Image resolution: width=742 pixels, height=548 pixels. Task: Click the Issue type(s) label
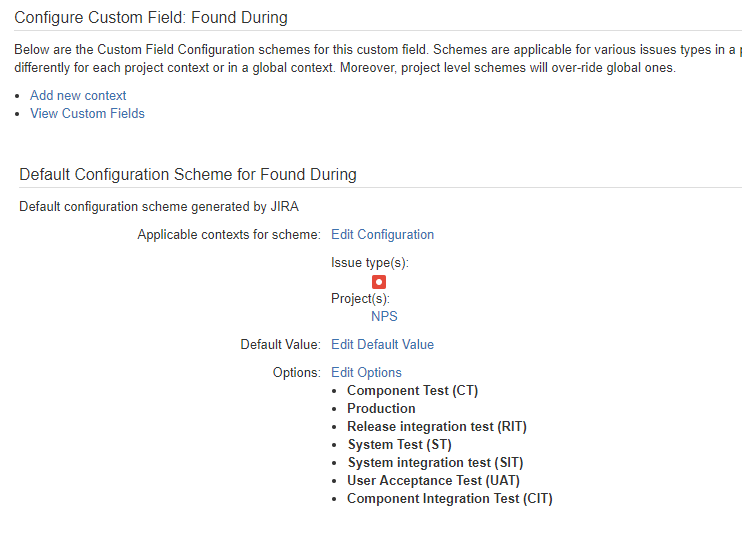click(x=370, y=263)
